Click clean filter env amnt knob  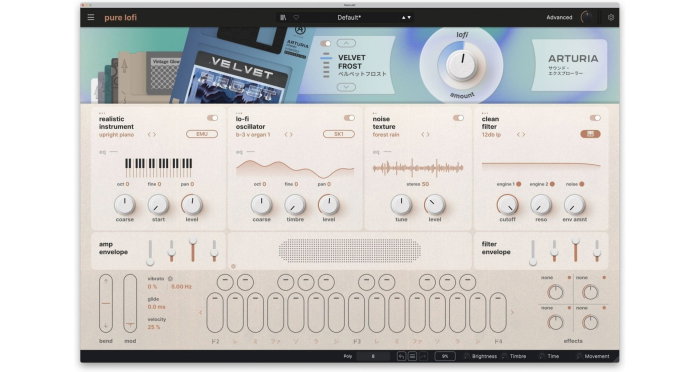point(575,205)
